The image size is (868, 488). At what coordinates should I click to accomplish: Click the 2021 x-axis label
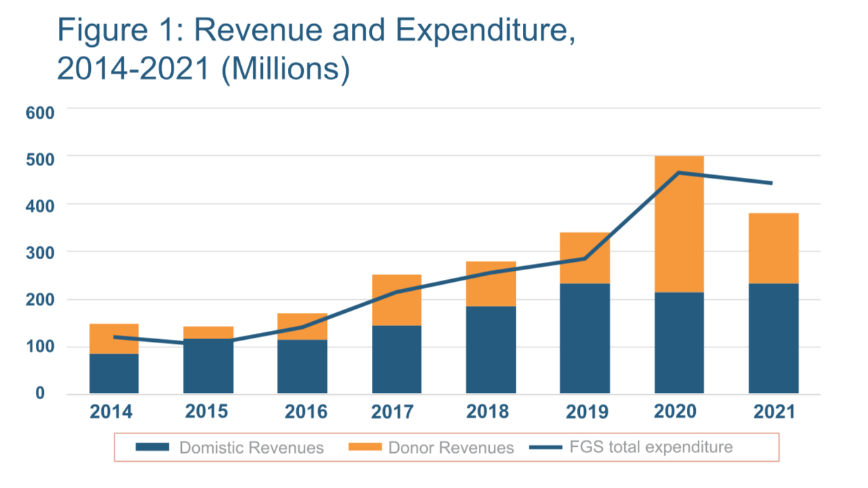[x=773, y=412]
